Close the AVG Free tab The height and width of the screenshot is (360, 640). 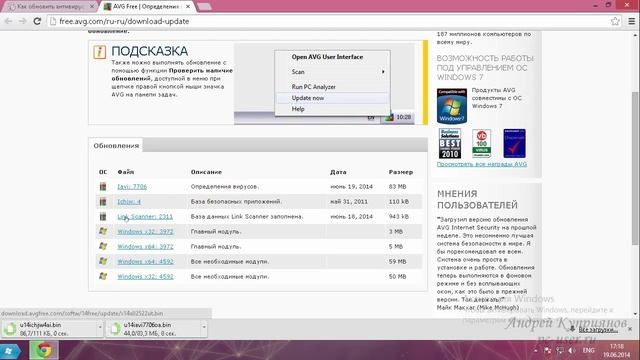[x=188, y=7]
